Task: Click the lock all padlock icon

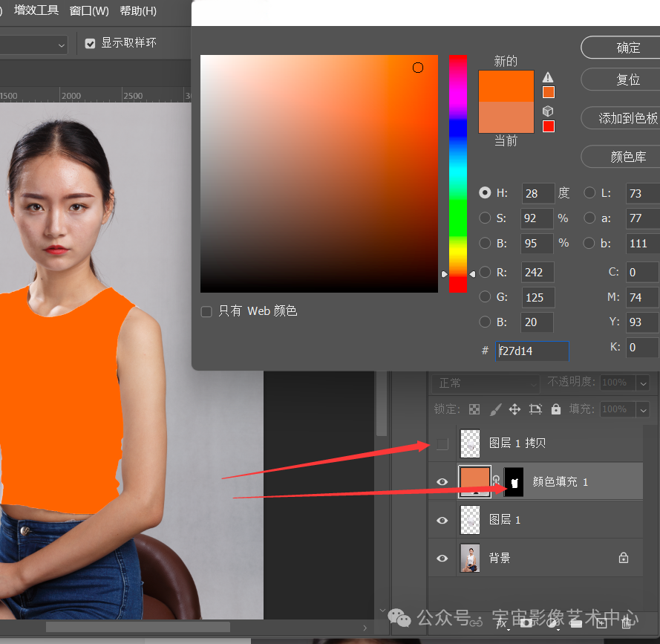Action: [x=556, y=409]
